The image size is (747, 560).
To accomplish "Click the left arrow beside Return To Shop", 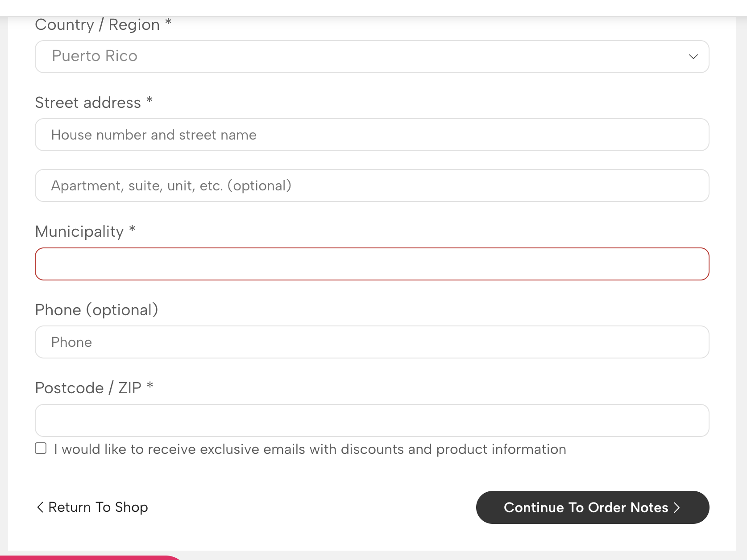I will (40, 507).
